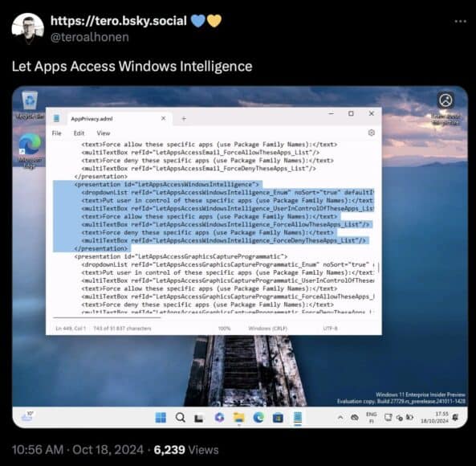Open the File menu in Notepad
The width and height of the screenshot is (476, 466).
[x=57, y=133]
